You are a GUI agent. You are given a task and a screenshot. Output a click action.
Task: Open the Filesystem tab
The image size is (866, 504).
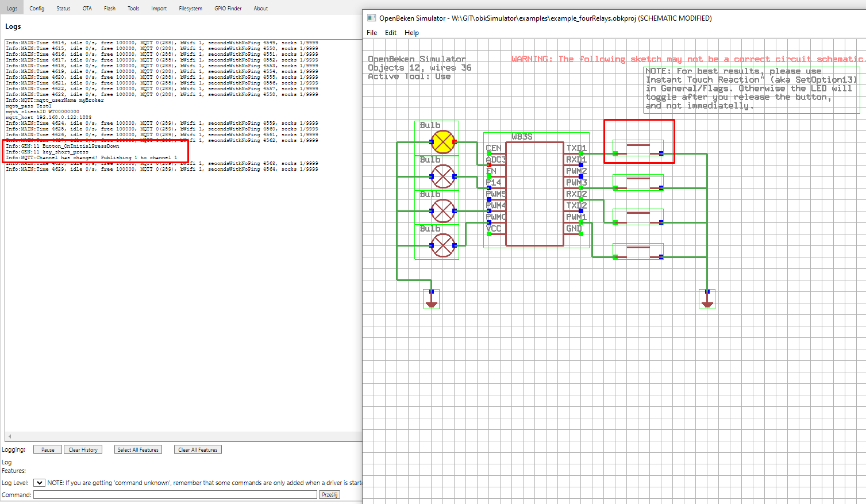[x=190, y=9]
